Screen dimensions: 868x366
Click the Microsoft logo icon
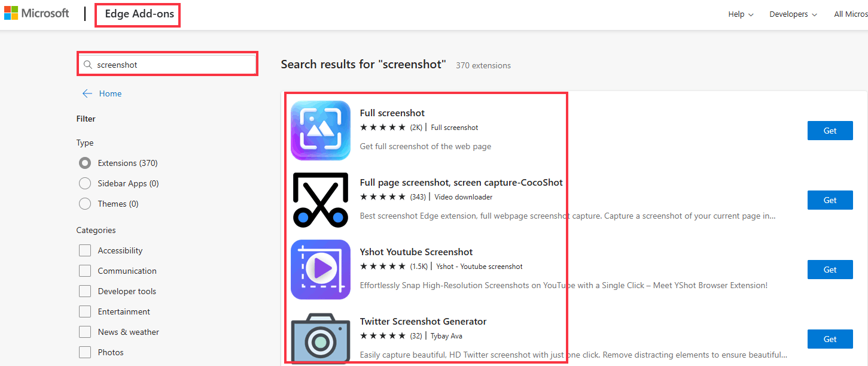coord(11,13)
